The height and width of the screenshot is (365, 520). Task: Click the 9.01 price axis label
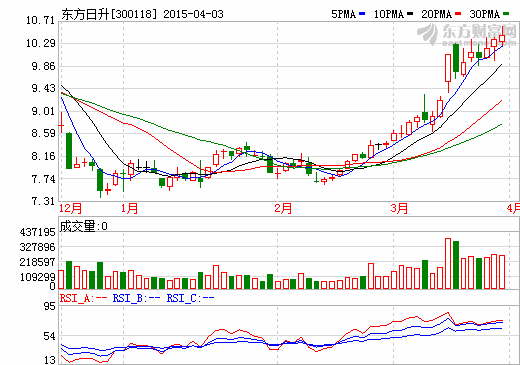pyautogui.click(x=43, y=111)
